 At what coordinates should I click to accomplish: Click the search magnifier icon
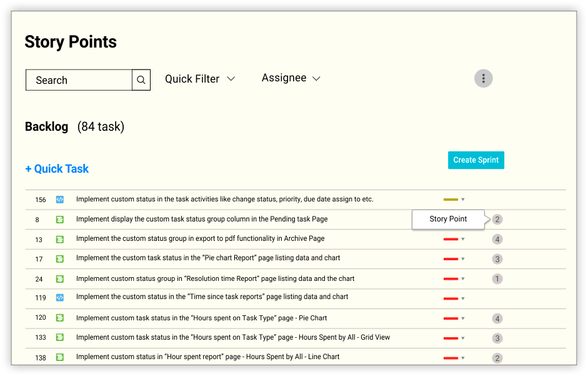[x=141, y=80]
